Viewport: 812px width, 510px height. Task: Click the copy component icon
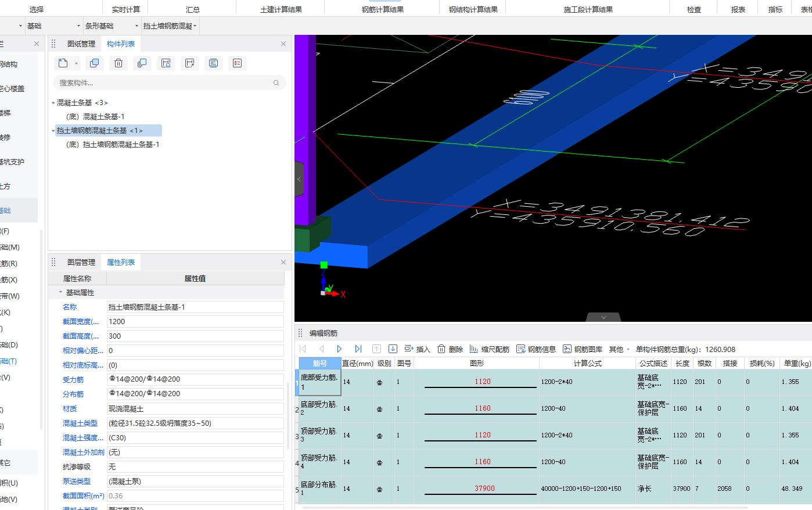click(x=95, y=63)
